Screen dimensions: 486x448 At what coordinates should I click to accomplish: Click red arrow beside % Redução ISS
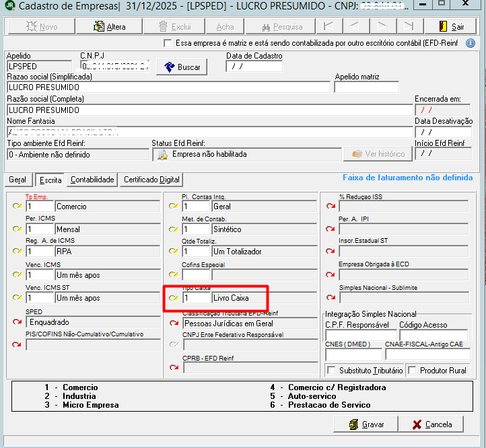tap(331, 206)
